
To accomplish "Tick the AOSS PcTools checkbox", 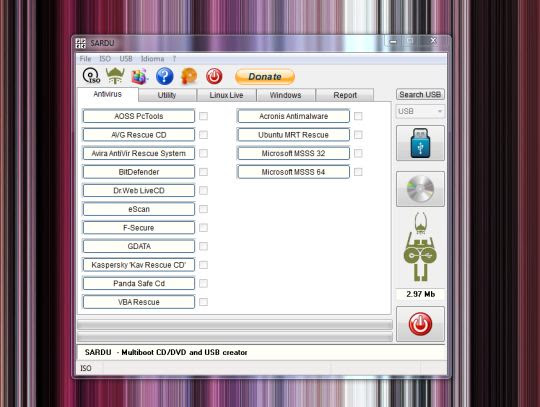I will (x=204, y=116).
